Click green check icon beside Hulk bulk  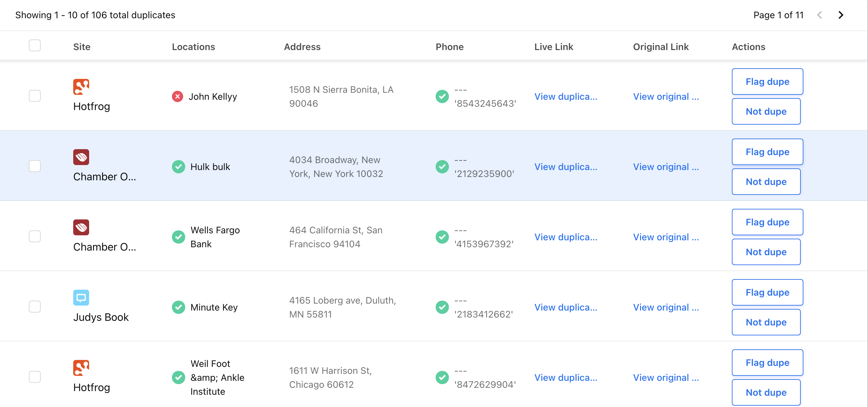coord(179,167)
